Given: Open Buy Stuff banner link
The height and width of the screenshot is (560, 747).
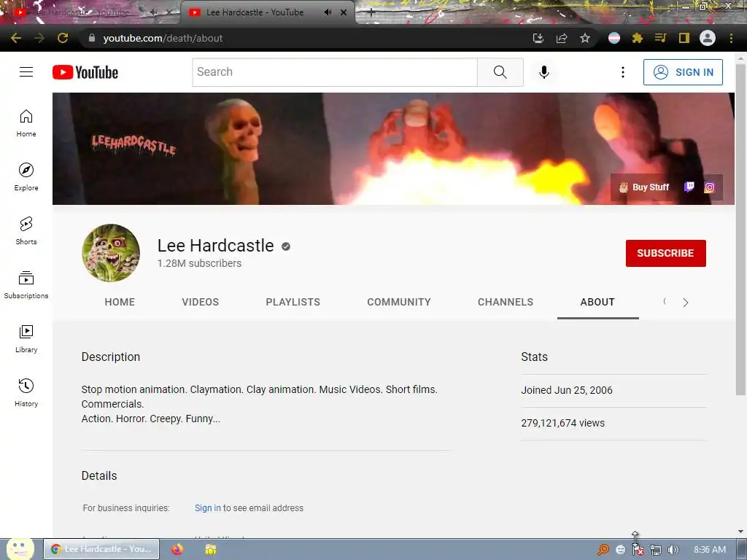Looking at the screenshot, I should coord(644,187).
